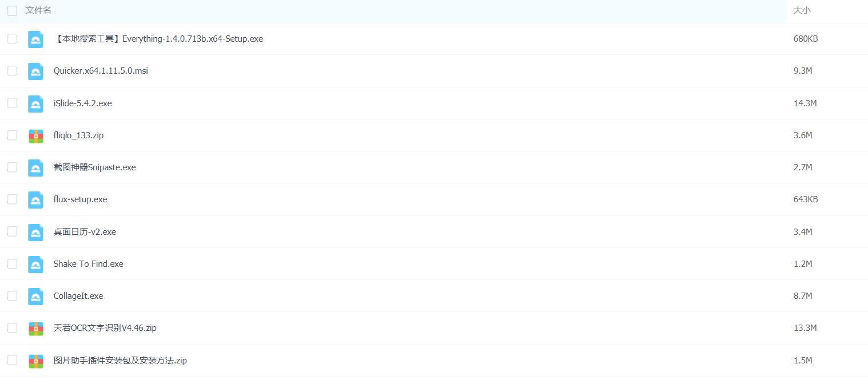Select the Shake To Find.exe checkbox
Viewport: 868px width, 384px height.
point(12,263)
